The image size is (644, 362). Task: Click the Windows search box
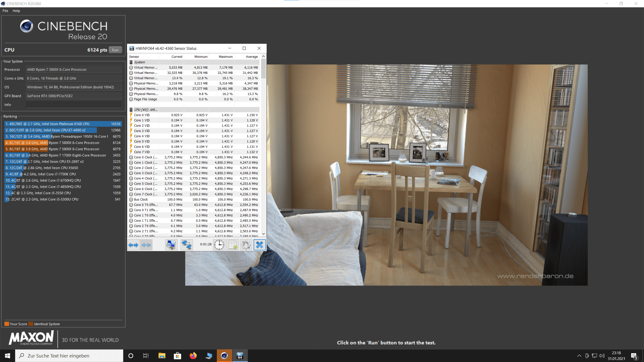click(69, 356)
